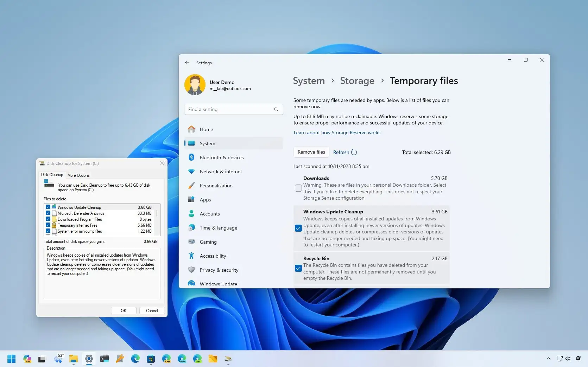Open Microsoft Store from taskbar
Screen dimensions: 588x367
click(151, 359)
